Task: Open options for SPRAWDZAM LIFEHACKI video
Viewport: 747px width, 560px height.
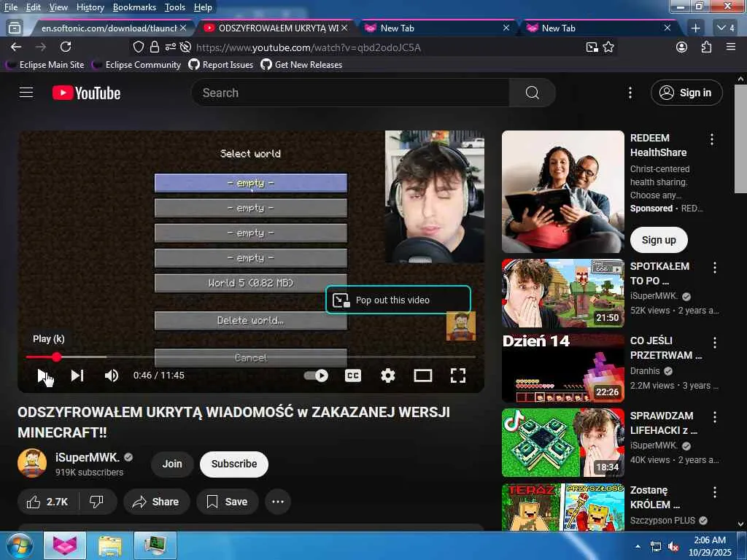Action: click(x=715, y=417)
